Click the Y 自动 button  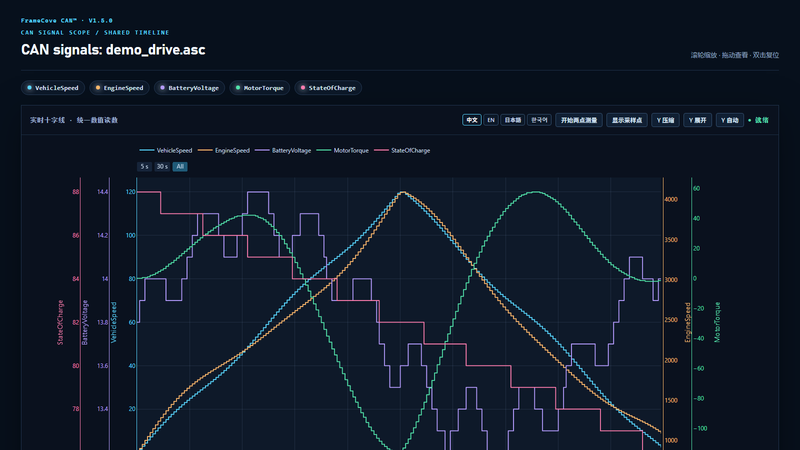730,120
